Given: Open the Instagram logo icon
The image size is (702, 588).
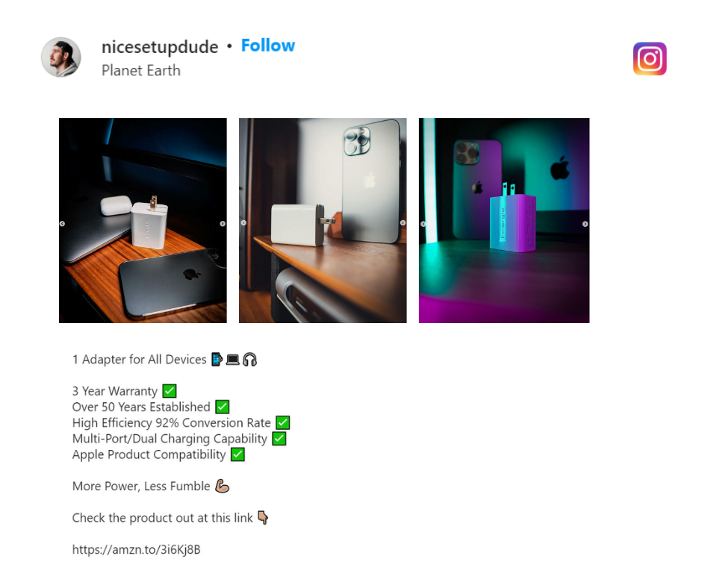Looking at the screenshot, I should [650, 59].
